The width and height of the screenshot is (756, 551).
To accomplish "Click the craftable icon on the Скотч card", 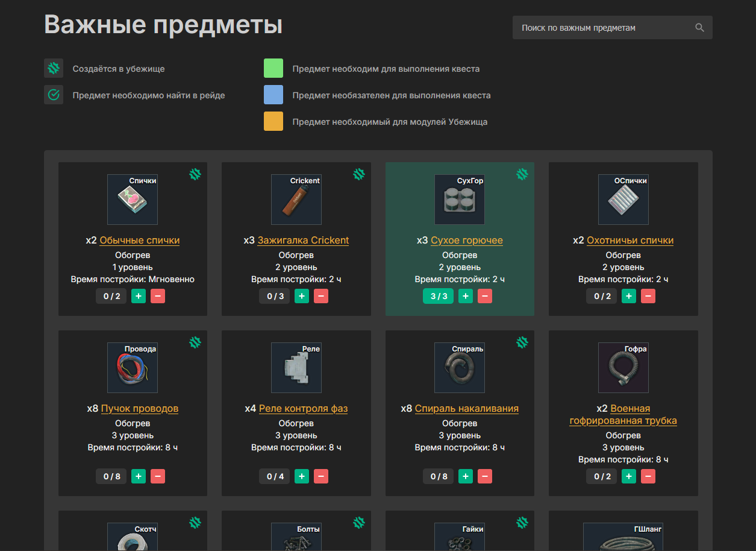I will pos(195,523).
